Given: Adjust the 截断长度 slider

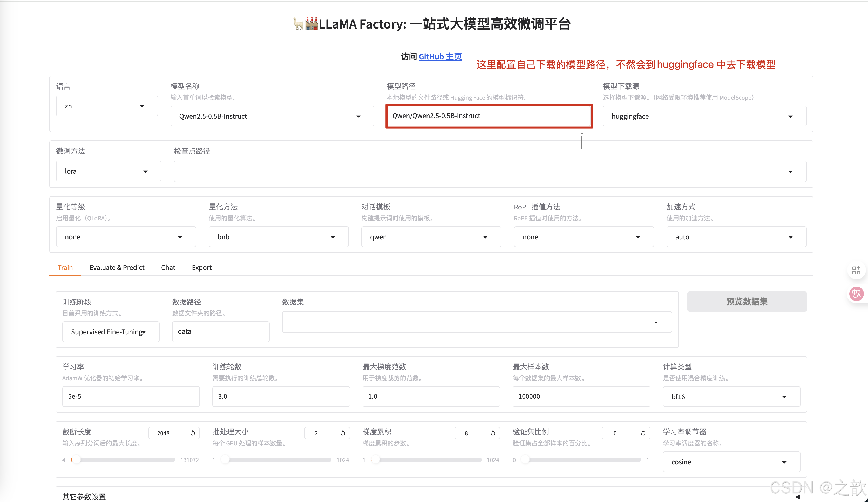Looking at the screenshot, I should point(123,460).
